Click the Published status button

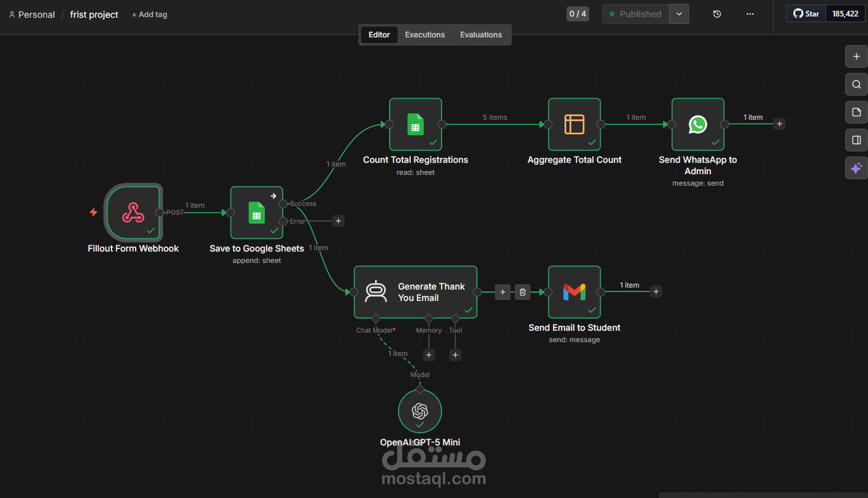[x=635, y=14]
